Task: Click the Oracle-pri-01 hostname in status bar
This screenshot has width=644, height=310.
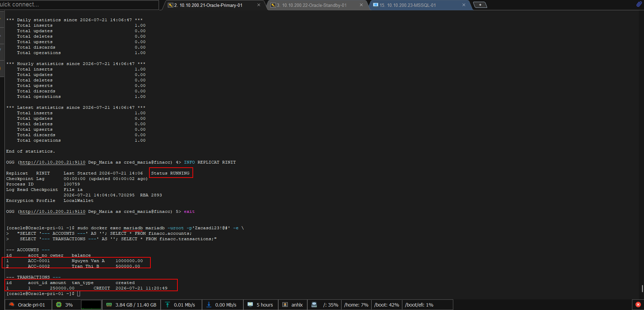Action: click(31, 305)
